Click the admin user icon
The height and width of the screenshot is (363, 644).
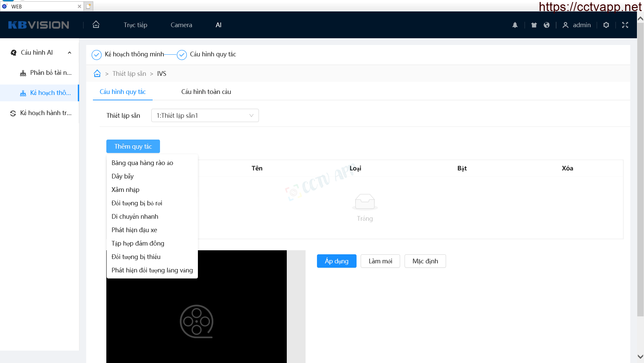pos(566,25)
